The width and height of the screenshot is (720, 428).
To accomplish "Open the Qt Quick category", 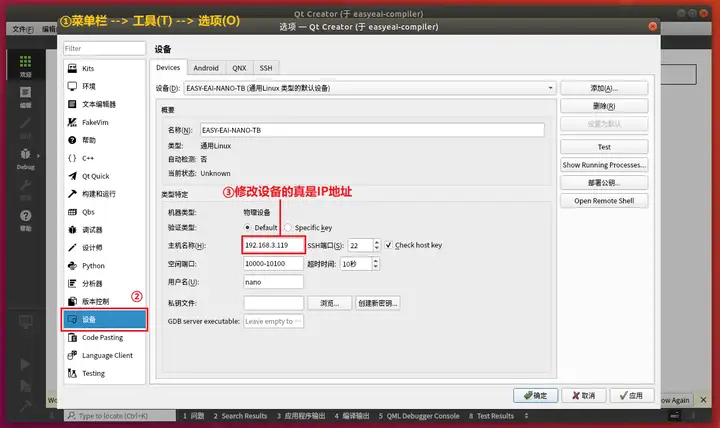I will (104, 176).
